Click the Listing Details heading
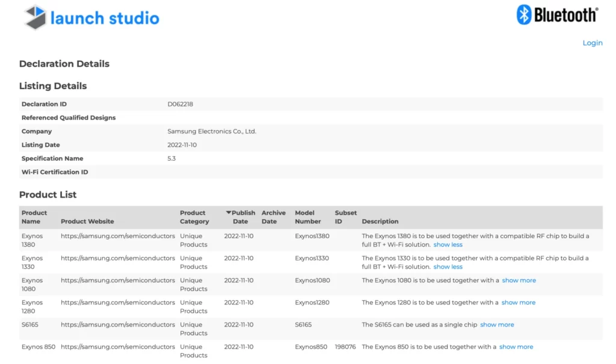Image resolution: width=616 pixels, height=364 pixels. point(53,85)
